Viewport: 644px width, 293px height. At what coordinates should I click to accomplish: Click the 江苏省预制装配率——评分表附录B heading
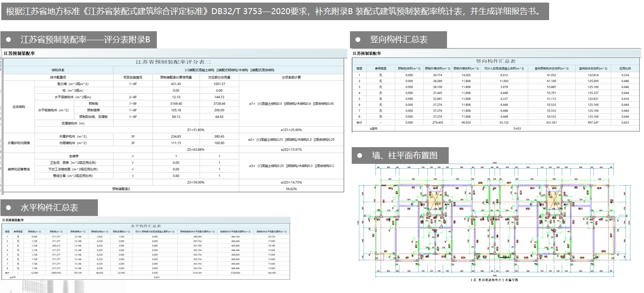tap(79, 40)
